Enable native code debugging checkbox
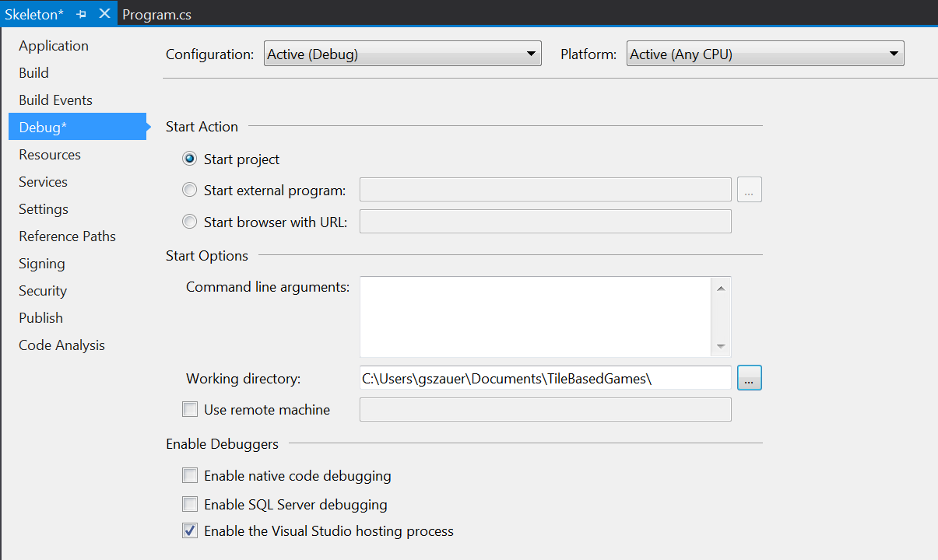 190,476
